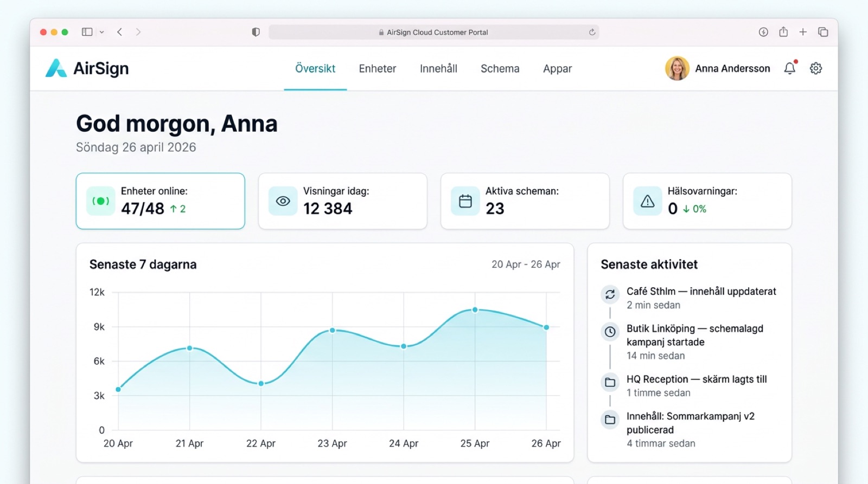Click the 26 Apr chart data point
The height and width of the screenshot is (484, 868).
tap(546, 327)
